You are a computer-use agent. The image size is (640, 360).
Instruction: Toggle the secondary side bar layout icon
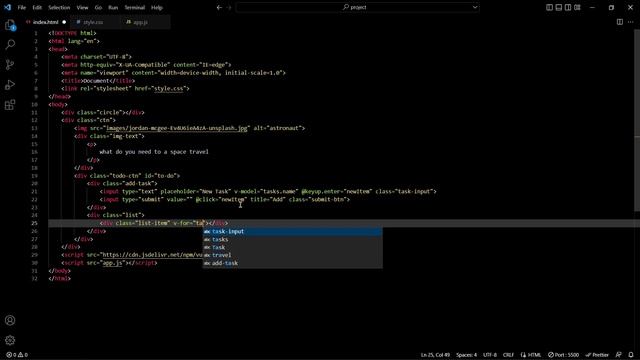click(x=568, y=7)
